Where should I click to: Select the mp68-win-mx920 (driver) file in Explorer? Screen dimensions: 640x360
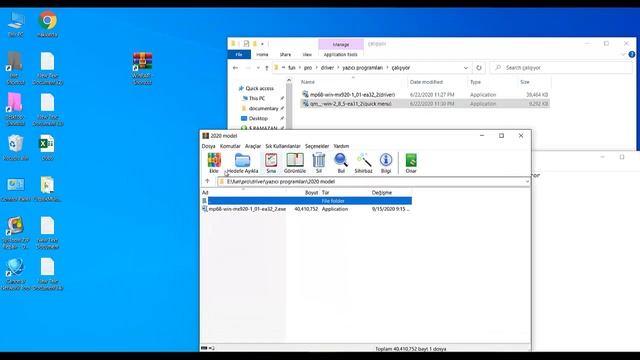(x=424, y=94)
